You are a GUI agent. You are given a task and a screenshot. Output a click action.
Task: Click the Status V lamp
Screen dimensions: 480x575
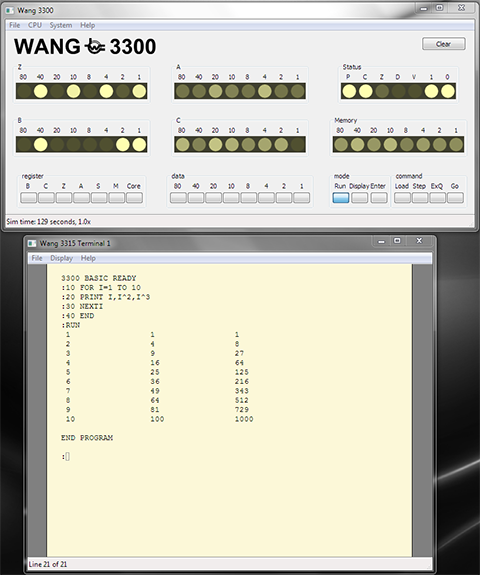pyautogui.click(x=415, y=91)
